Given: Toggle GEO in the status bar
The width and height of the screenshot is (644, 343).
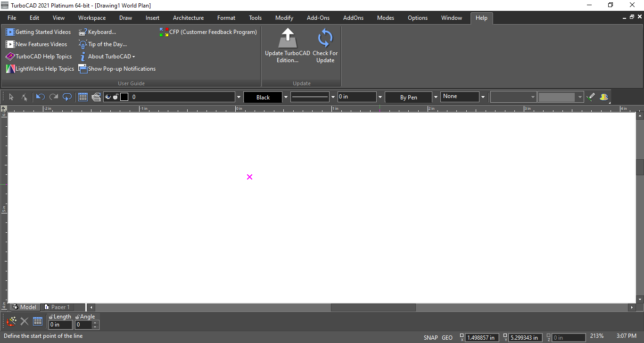Looking at the screenshot, I should pos(447,337).
